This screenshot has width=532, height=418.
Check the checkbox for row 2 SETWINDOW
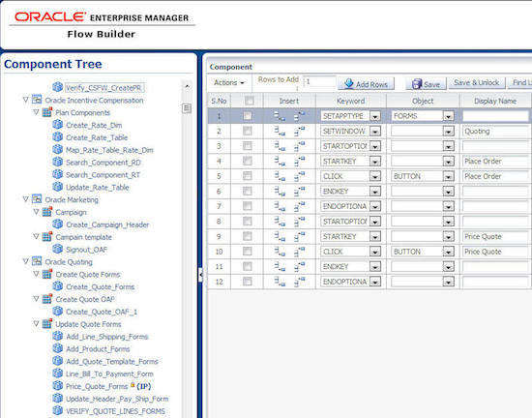(x=248, y=131)
